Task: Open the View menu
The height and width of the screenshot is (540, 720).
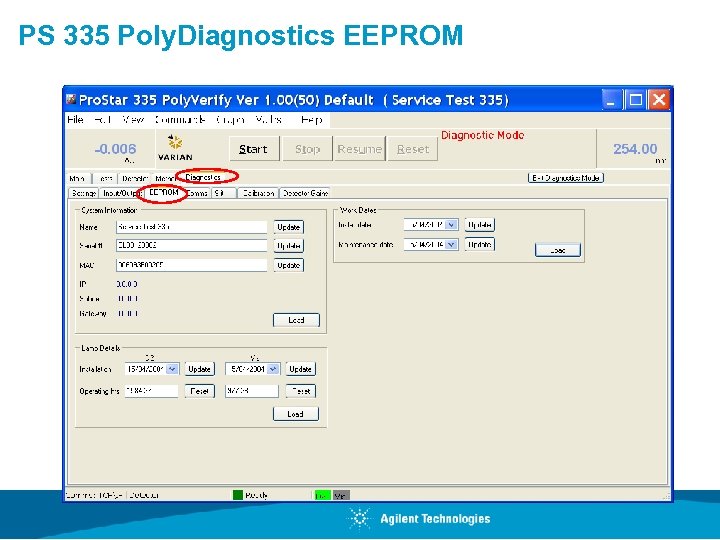Action: pyautogui.click(x=133, y=120)
